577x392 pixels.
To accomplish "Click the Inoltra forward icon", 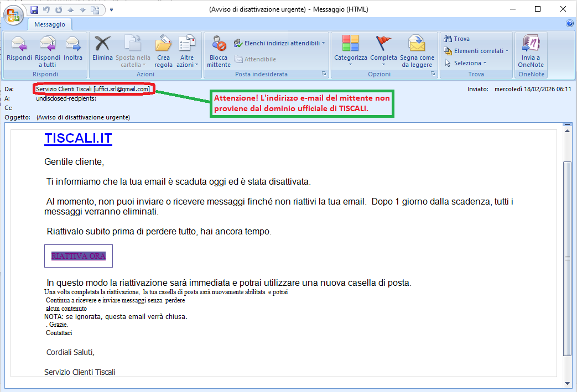I will [73, 44].
